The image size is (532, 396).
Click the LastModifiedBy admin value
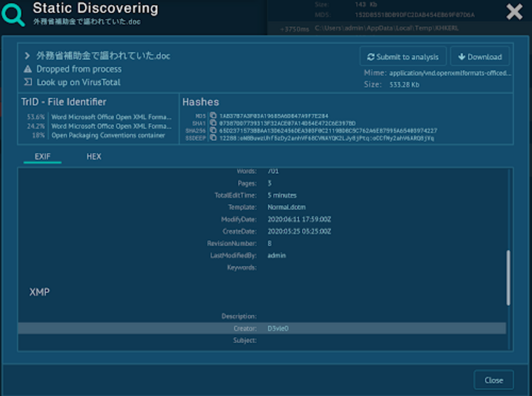tap(277, 256)
